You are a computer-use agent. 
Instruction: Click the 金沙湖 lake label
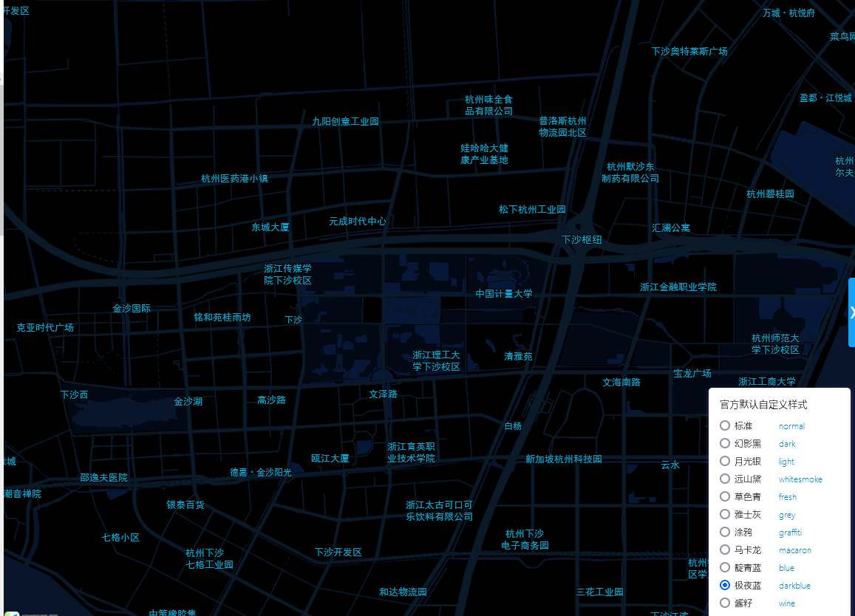[x=188, y=402]
